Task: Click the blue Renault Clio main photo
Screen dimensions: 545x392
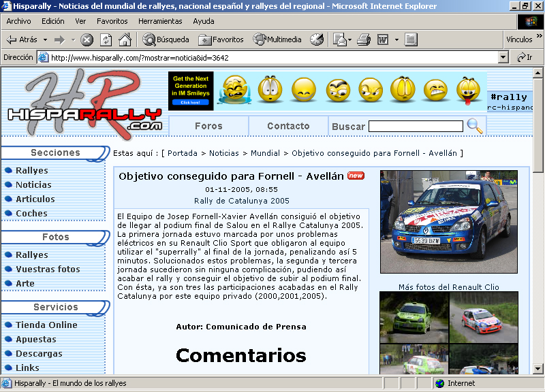Action: coord(449,221)
